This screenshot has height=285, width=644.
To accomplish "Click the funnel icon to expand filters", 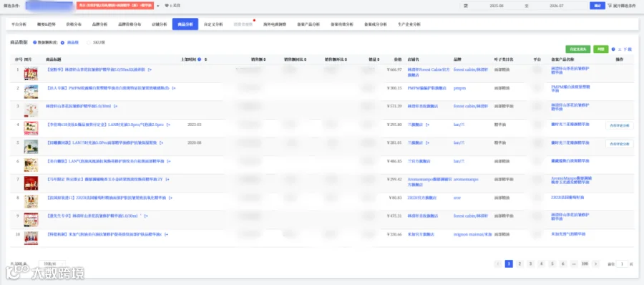I will [610, 6].
